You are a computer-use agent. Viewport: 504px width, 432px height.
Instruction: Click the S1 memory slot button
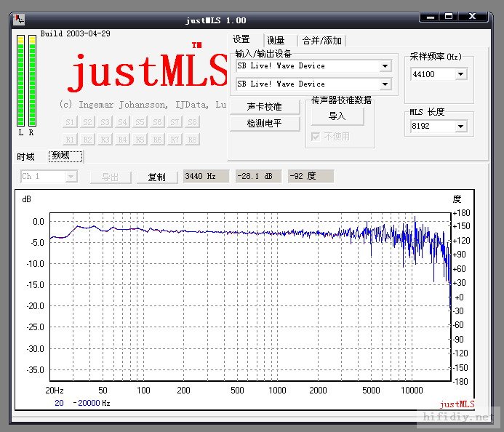click(x=70, y=122)
